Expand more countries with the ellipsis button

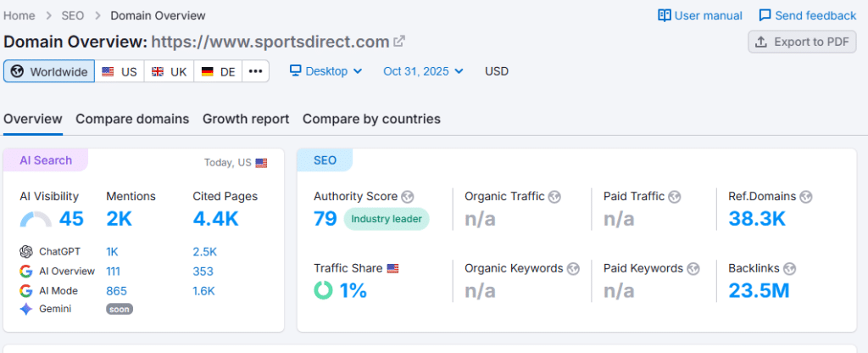click(255, 71)
